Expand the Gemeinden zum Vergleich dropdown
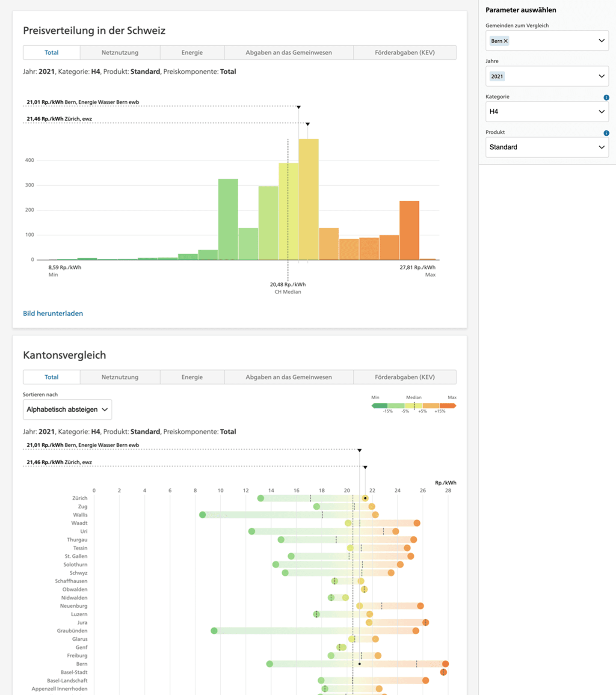The height and width of the screenshot is (695, 616). pyautogui.click(x=601, y=41)
